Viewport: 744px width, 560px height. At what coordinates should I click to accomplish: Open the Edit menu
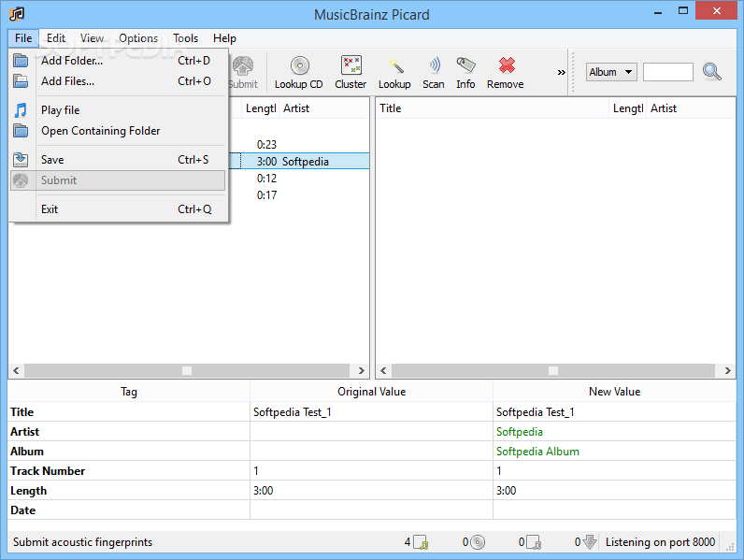point(56,38)
